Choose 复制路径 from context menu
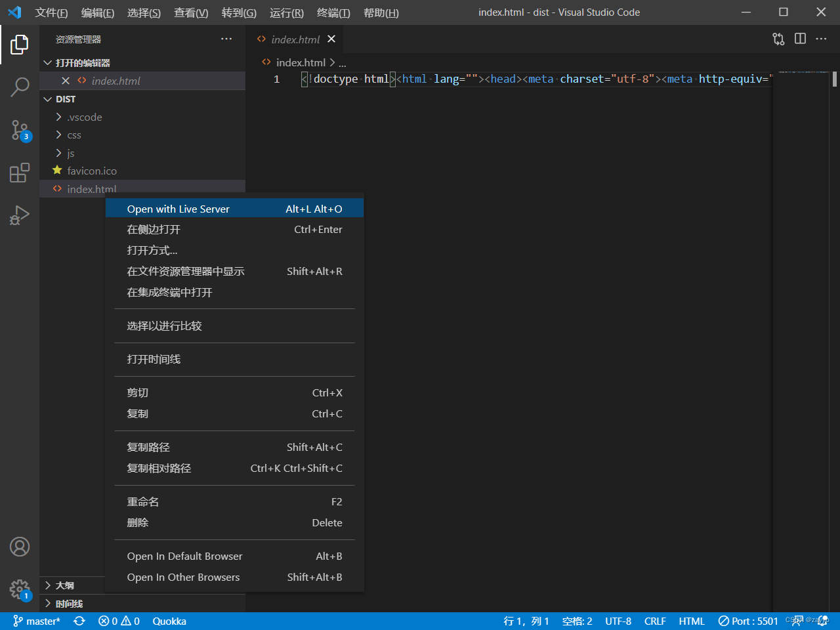The width and height of the screenshot is (840, 630). [235, 448]
